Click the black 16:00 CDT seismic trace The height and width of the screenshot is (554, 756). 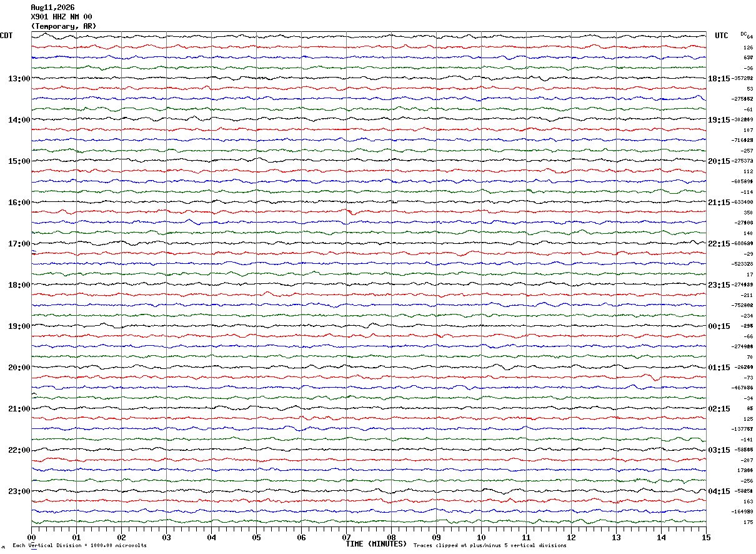coord(369,202)
